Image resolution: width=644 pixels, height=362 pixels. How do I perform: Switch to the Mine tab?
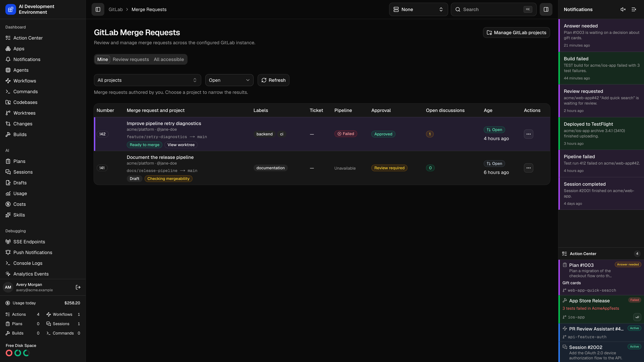click(x=102, y=59)
